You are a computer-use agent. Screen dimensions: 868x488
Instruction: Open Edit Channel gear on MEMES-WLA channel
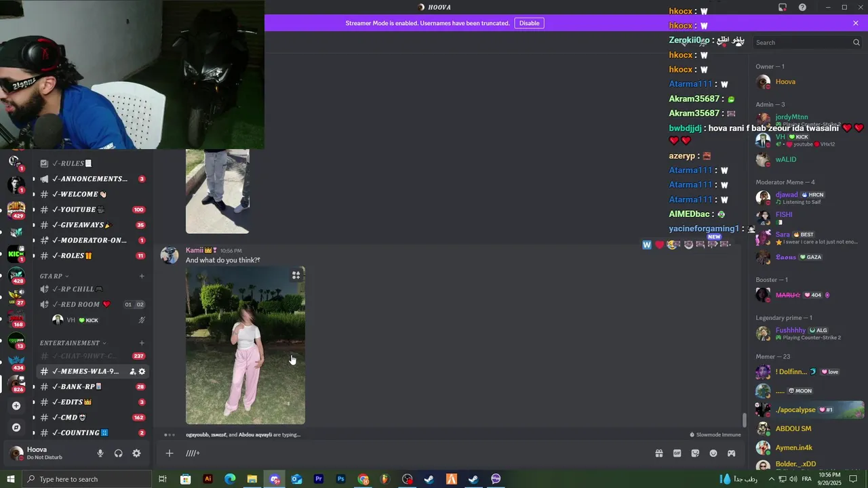click(142, 371)
